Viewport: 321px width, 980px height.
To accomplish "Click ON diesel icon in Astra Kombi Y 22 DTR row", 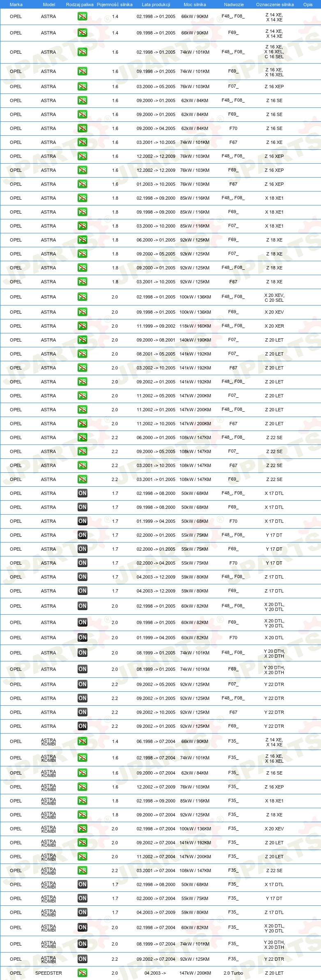I will pyautogui.click(x=82, y=959).
